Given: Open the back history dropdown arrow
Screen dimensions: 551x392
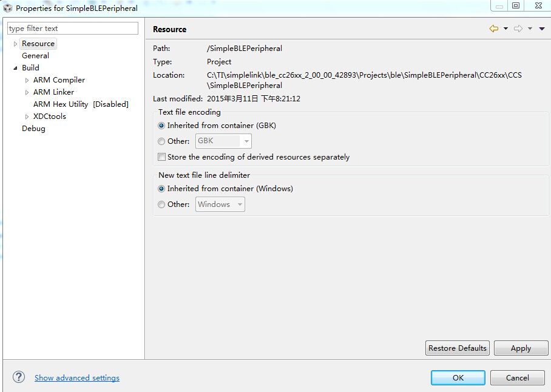Looking at the screenshot, I should click(505, 29).
